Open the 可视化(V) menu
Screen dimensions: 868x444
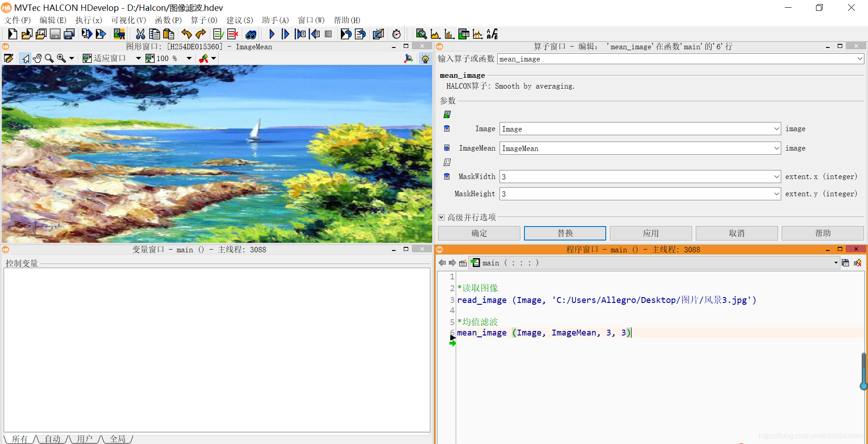pyautogui.click(x=128, y=20)
